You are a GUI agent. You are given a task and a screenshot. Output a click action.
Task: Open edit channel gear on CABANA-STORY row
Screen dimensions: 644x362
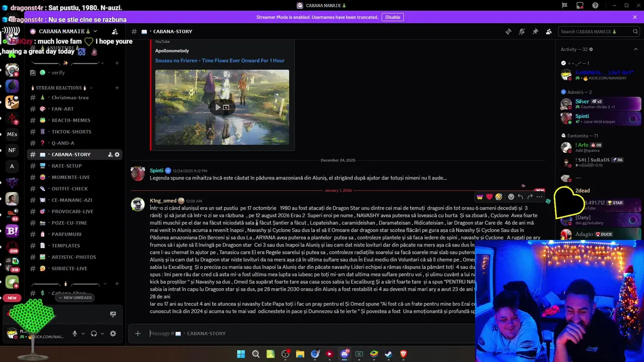[x=117, y=154]
